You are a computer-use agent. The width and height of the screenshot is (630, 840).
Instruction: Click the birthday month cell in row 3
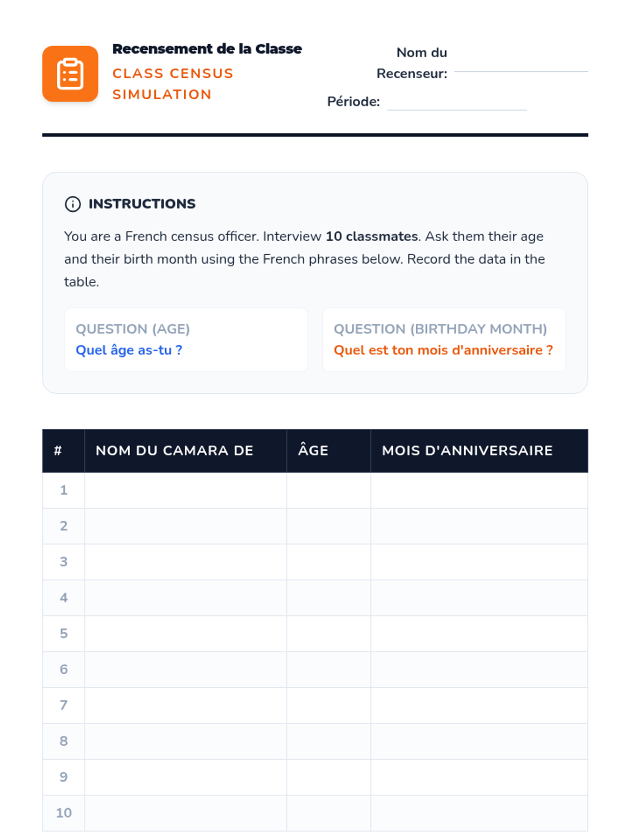tap(479, 562)
